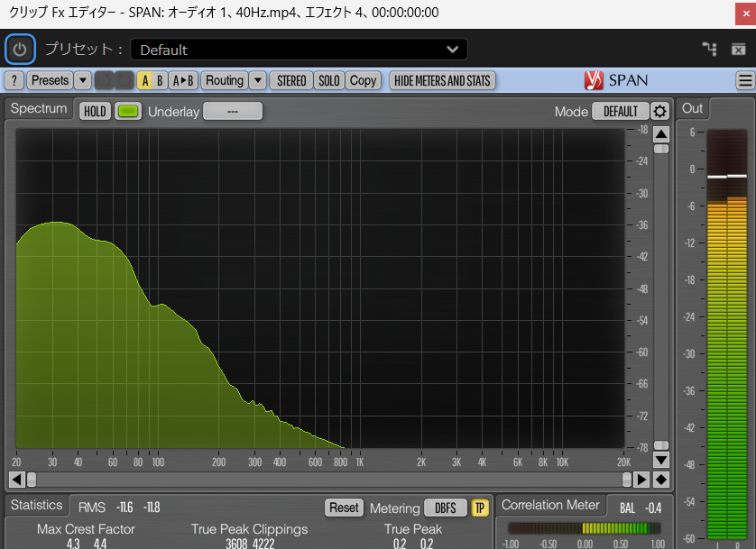The width and height of the screenshot is (756, 549).
Task: Click the question mark help icon
Action: [x=14, y=80]
